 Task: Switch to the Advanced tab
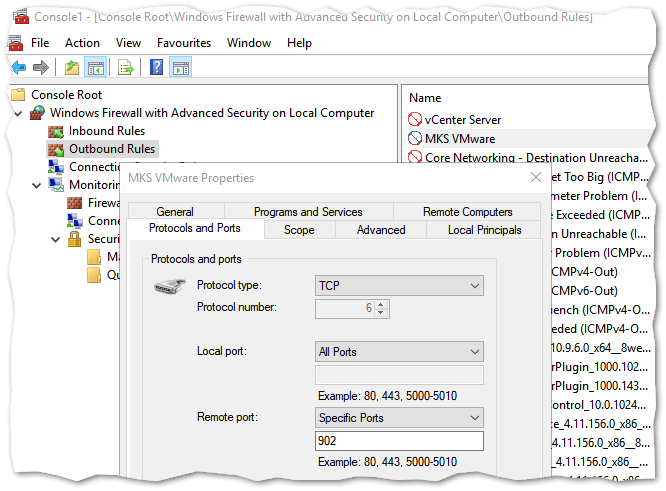click(381, 230)
